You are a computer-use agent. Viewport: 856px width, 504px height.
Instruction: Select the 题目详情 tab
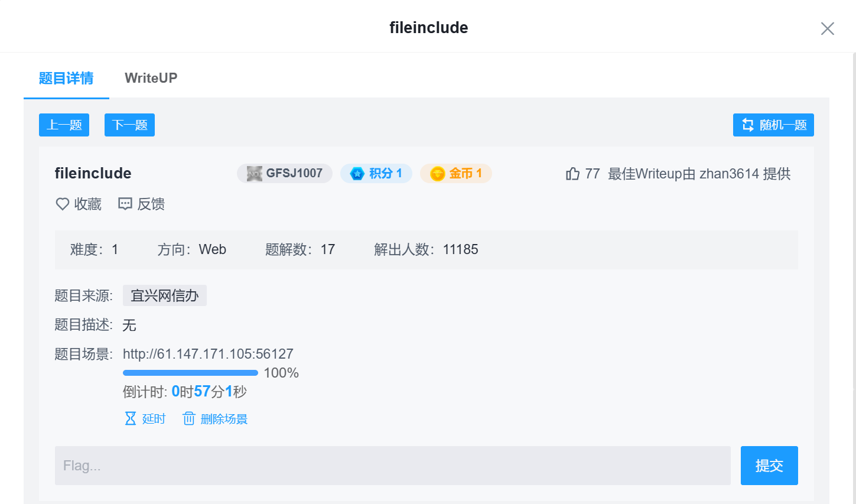[66, 77]
